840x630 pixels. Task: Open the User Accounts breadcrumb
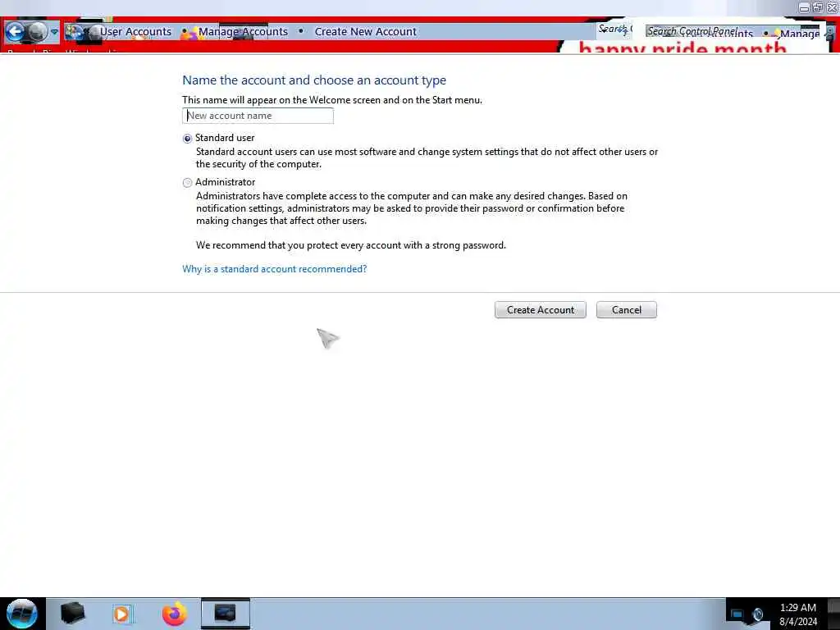(135, 32)
